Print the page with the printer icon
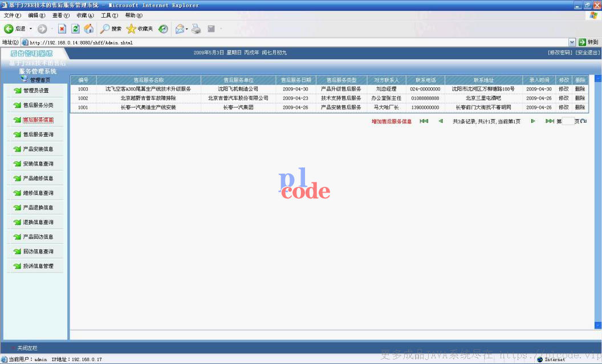Viewport: 602px width, 364px height. [196, 29]
